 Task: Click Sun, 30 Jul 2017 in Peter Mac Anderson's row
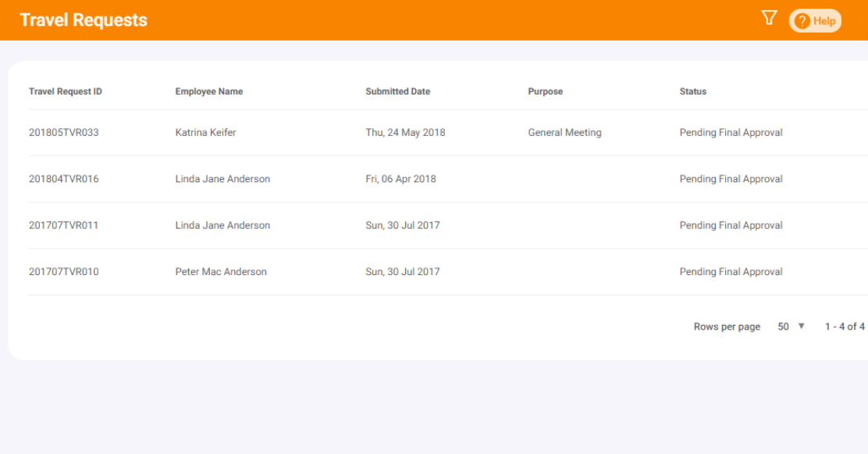click(403, 272)
